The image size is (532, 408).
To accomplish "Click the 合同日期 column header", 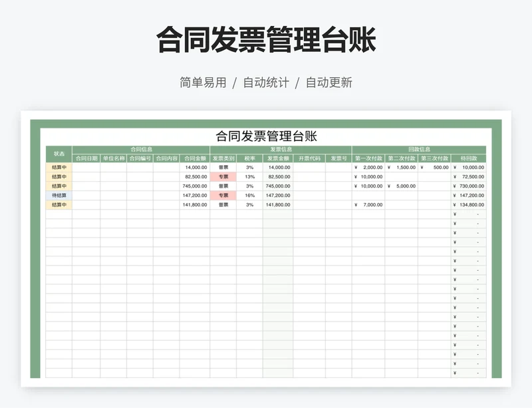I will coord(86,158).
